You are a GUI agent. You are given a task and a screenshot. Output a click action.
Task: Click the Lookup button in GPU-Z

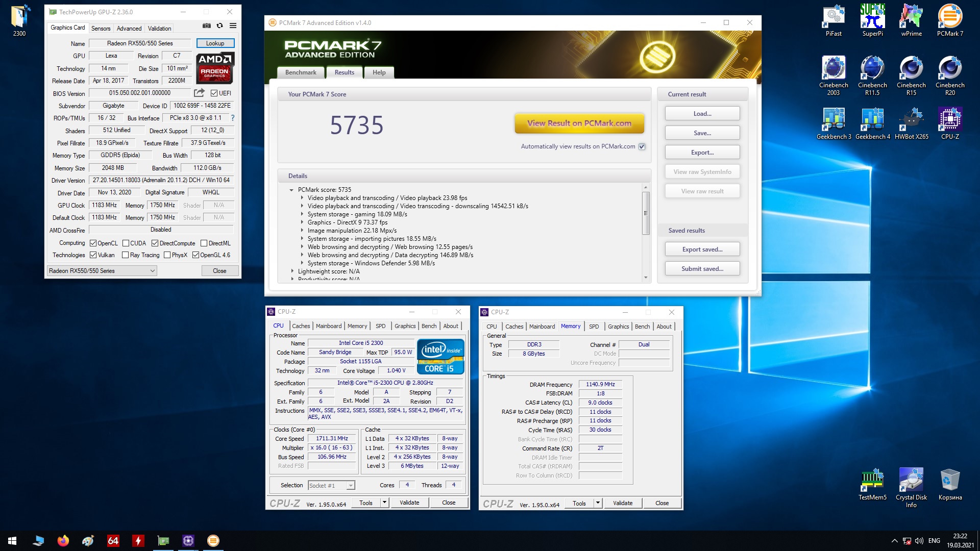[215, 43]
